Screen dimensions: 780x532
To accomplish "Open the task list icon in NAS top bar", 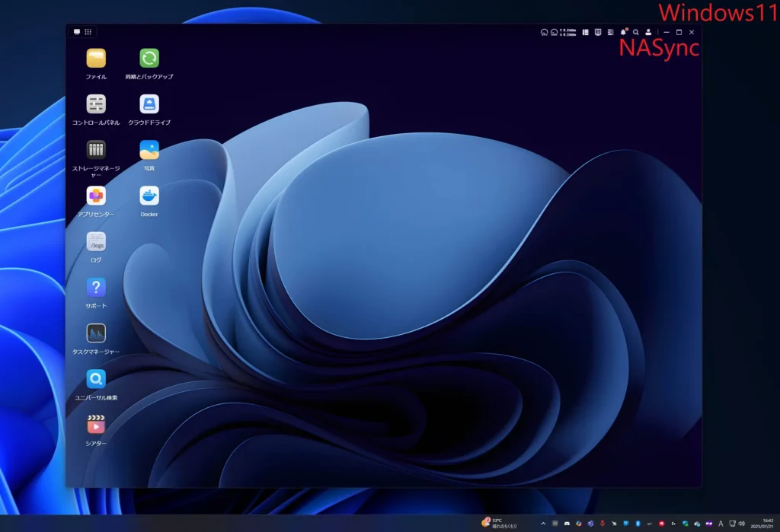I will 610,32.
